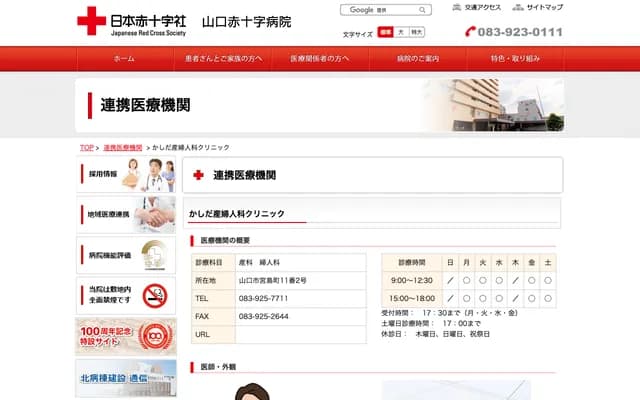Open the 採用情報 sidebar banner

click(126, 174)
